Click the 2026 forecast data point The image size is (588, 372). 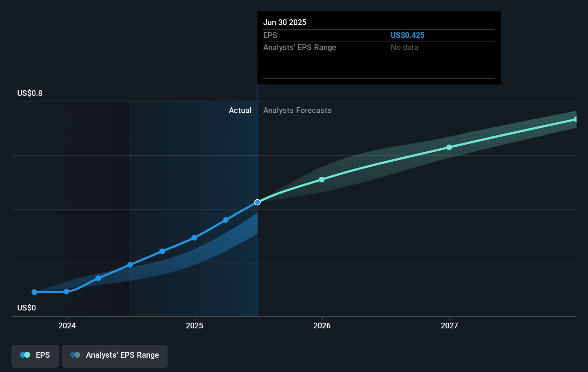point(322,180)
